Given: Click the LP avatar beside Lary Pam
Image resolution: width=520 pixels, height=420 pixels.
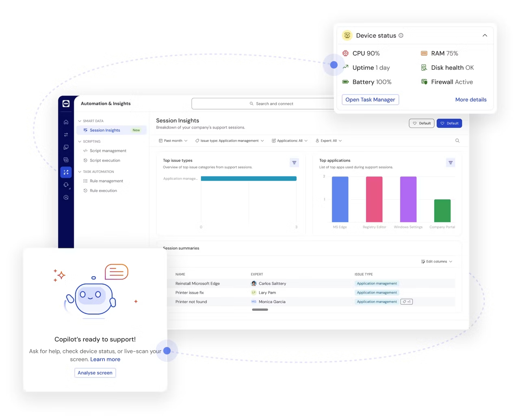Looking at the screenshot, I should pos(254,293).
